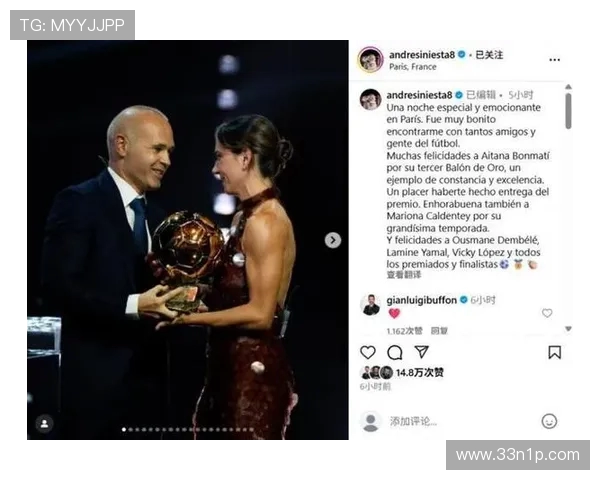The height and width of the screenshot is (480, 600).
Task: View translation via 查看翻译 link
Action: click(x=403, y=274)
